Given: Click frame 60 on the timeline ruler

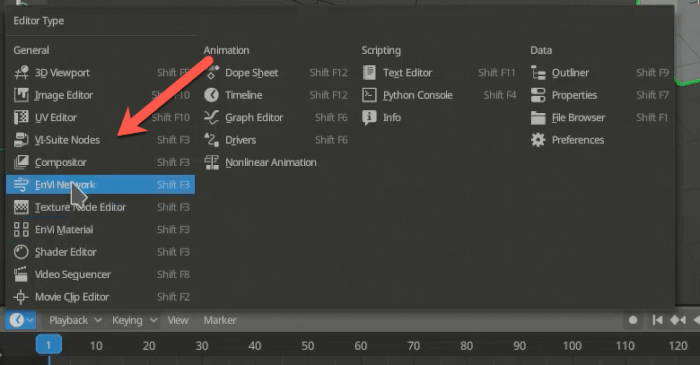Looking at the screenshot, I should click(360, 346).
